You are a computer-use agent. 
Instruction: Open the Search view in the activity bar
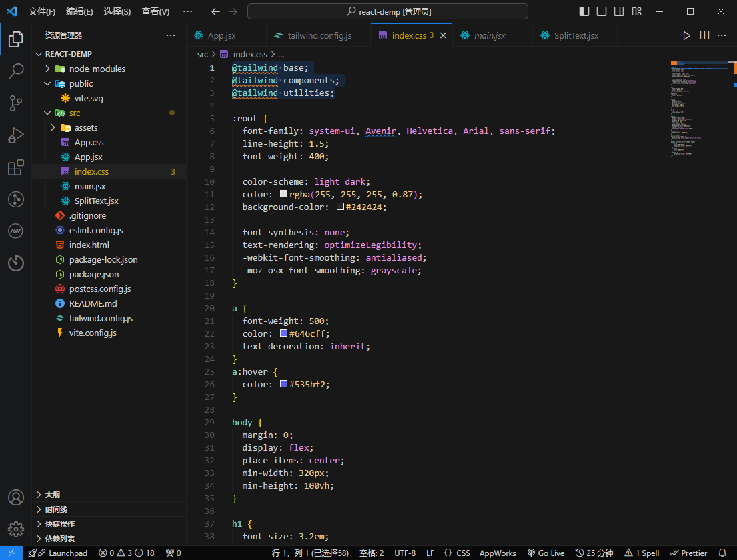16,70
